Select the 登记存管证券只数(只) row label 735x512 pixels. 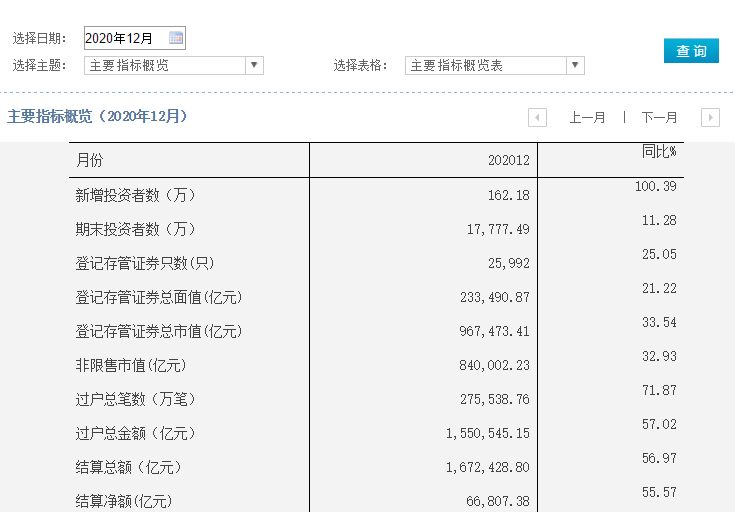[x=145, y=263]
